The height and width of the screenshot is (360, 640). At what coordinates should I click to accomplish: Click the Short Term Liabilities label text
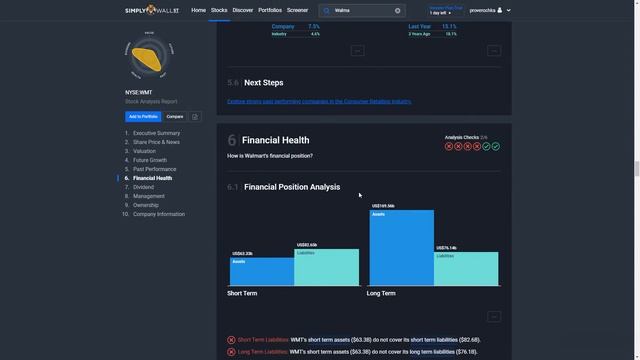[x=263, y=340]
